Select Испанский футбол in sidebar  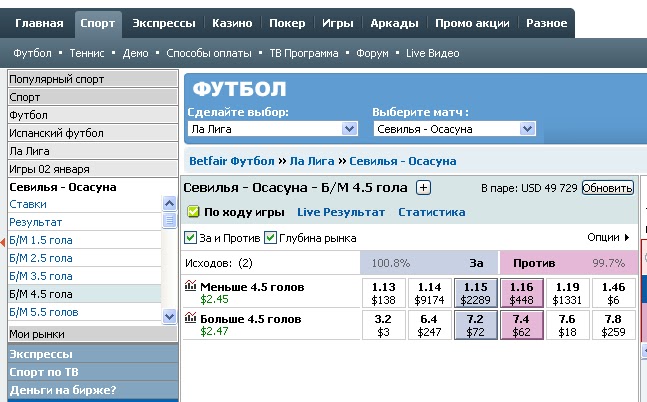point(93,133)
